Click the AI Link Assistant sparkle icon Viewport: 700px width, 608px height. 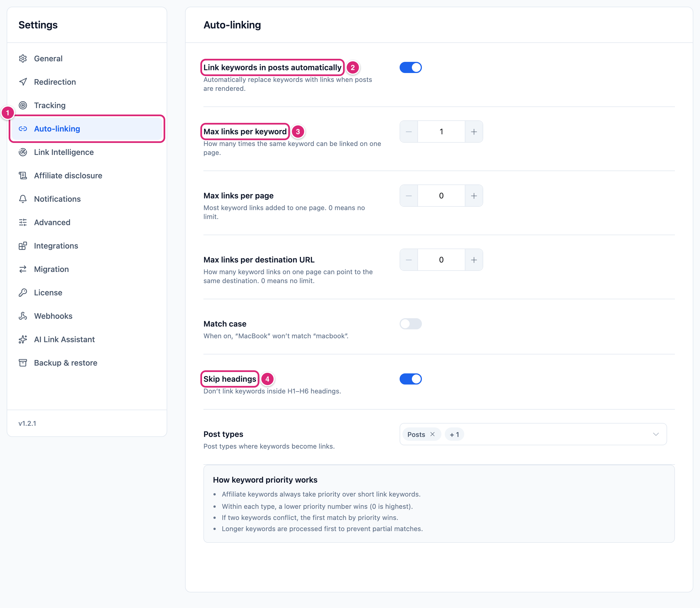(23, 339)
